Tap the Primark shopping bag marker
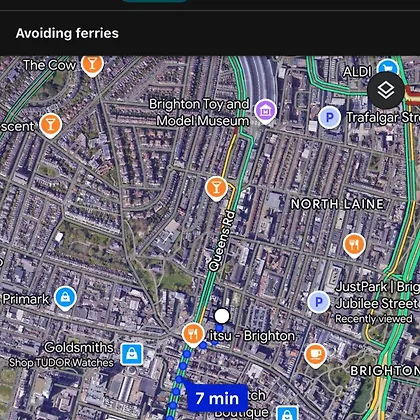The image size is (420, 420). click(65, 298)
